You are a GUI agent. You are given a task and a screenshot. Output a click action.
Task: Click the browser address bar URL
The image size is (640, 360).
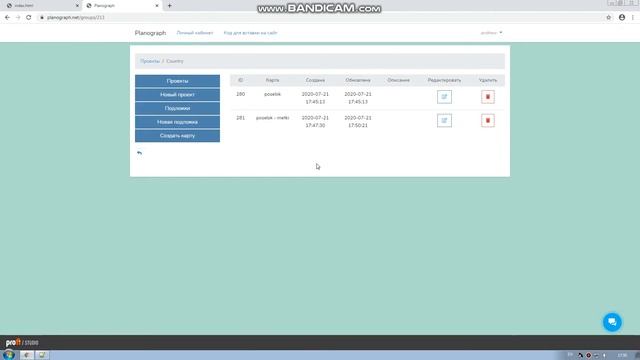click(76, 18)
